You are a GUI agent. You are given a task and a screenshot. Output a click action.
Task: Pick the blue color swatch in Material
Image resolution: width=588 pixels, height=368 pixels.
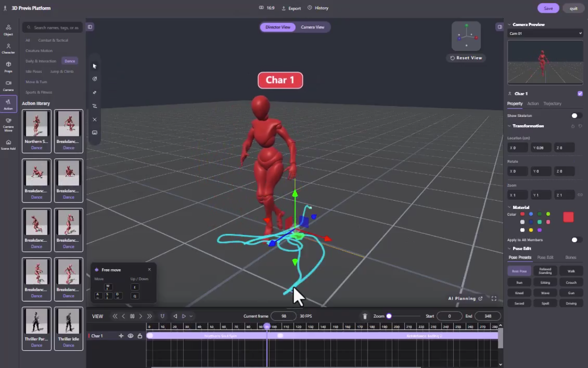tap(531, 214)
